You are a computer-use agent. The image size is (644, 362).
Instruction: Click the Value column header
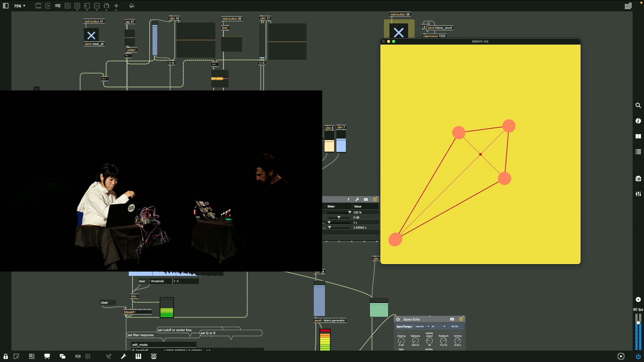358,206
